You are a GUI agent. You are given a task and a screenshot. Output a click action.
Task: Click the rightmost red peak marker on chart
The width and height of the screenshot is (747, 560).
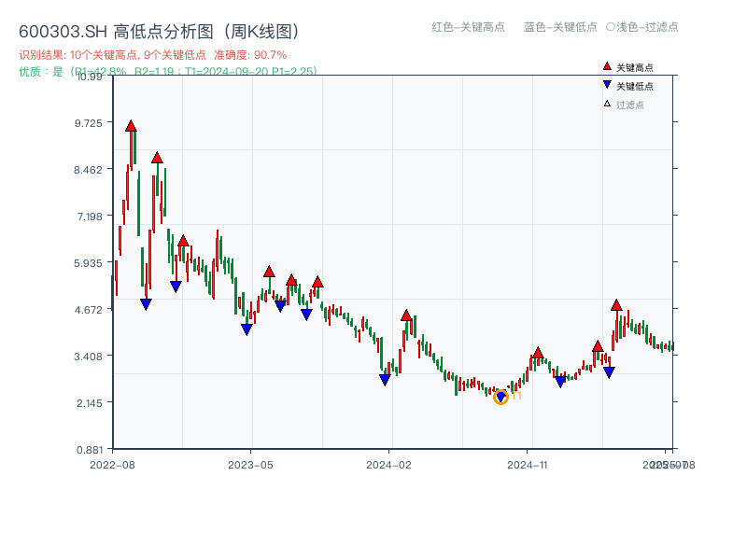[617, 304]
